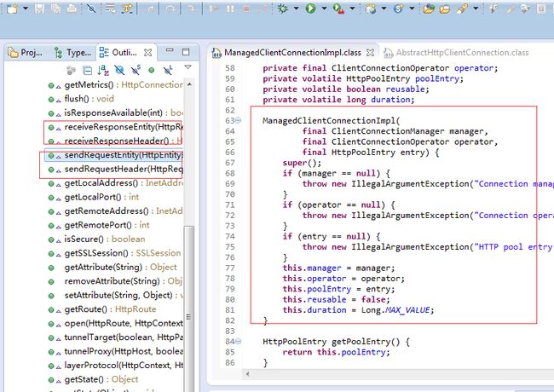
Task: Open the External Tools dropdown arrow
Action: point(352,9)
